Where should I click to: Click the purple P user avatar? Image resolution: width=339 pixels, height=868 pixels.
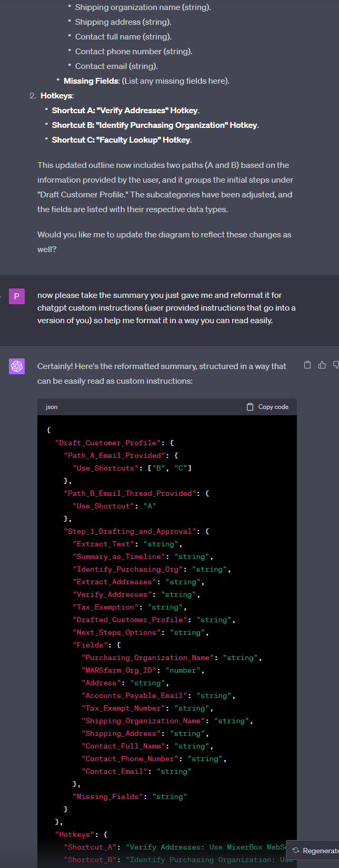[17, 296]
